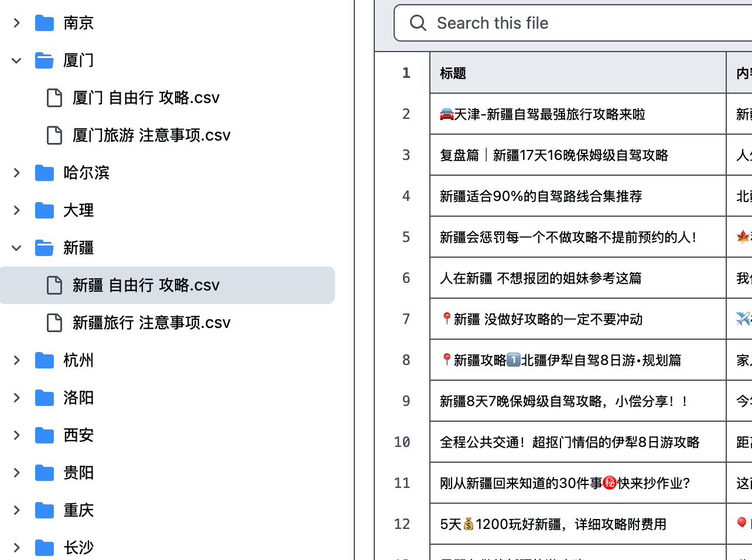
Task: Click the file icon of 新疆旅行 注意事项.csv
Action: click(54, 323)
